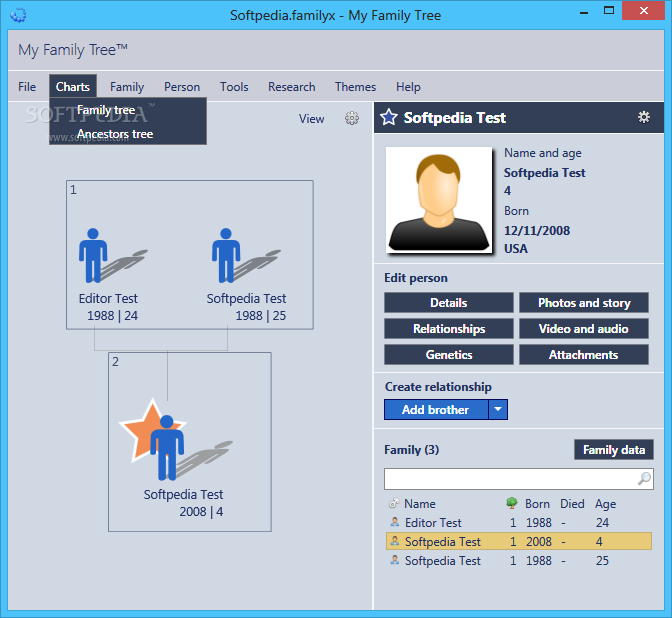Viewport: 672px width, 618px height.
Task: Open the Charts menu
Action: 73,87
